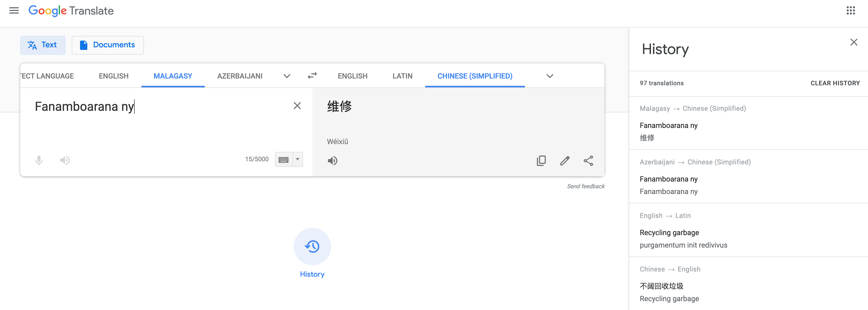Click the History panel heading
This screenshot has height=310, width=868.
[x=665, y=49]
